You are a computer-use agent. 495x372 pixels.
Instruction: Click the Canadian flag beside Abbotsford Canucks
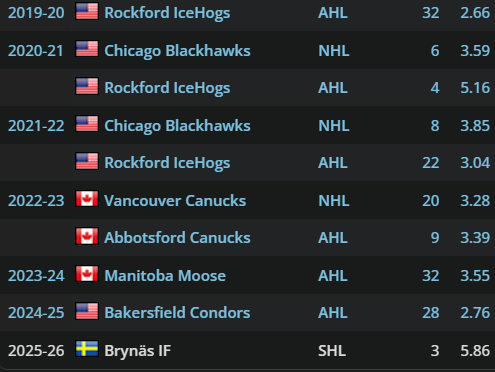pyautogui.click(x=87, y=236)
